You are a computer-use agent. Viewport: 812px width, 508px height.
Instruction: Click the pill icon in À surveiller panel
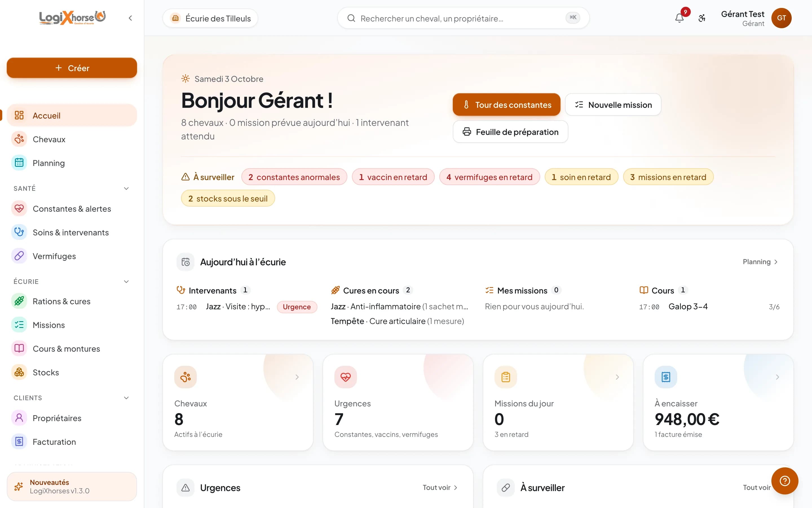tap(506, 487)
